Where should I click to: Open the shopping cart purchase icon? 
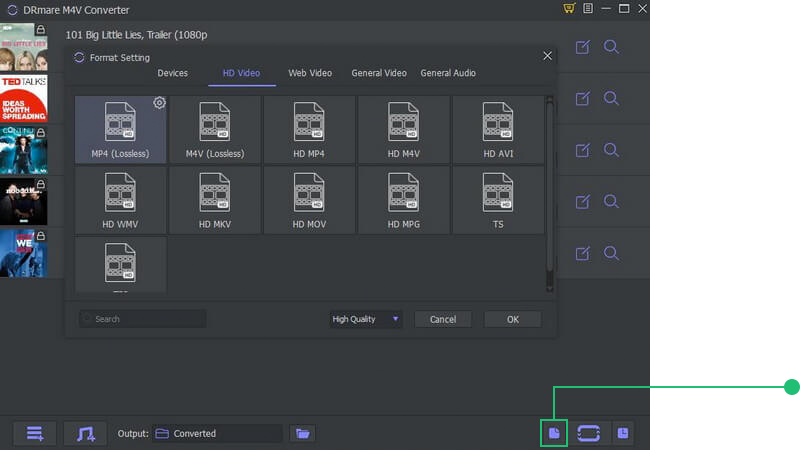pyautogui.click(x=569, y=9)
